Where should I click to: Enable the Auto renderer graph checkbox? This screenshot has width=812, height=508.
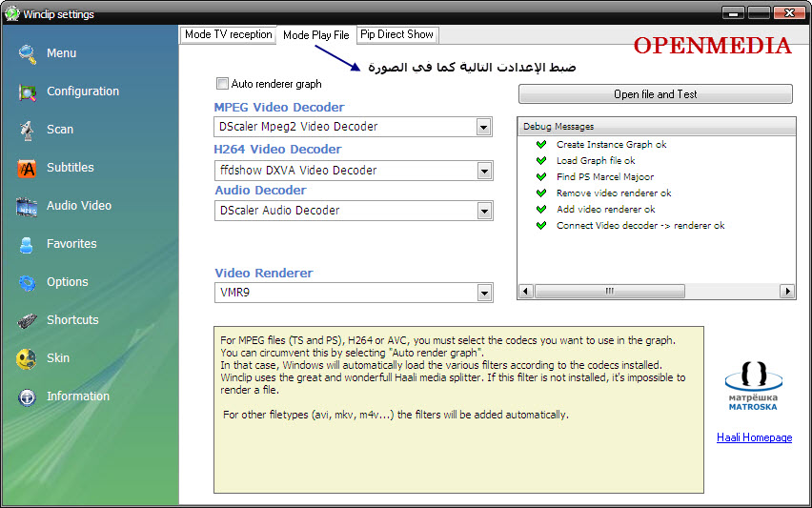point(222,83)
